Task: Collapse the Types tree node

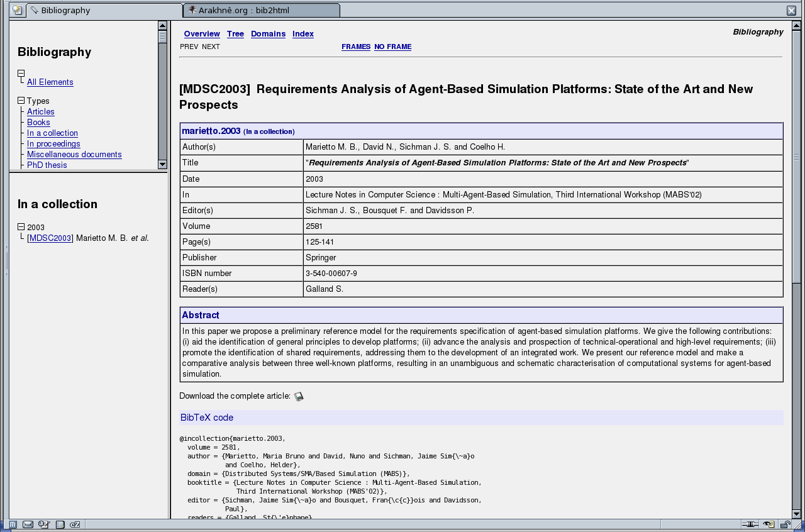Action: pos(21,101)
